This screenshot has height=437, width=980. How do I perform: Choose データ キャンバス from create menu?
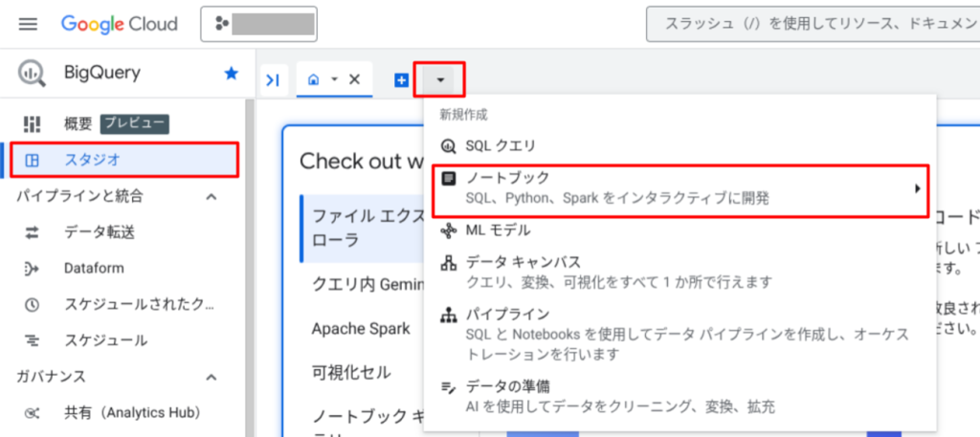coord(680,272)
